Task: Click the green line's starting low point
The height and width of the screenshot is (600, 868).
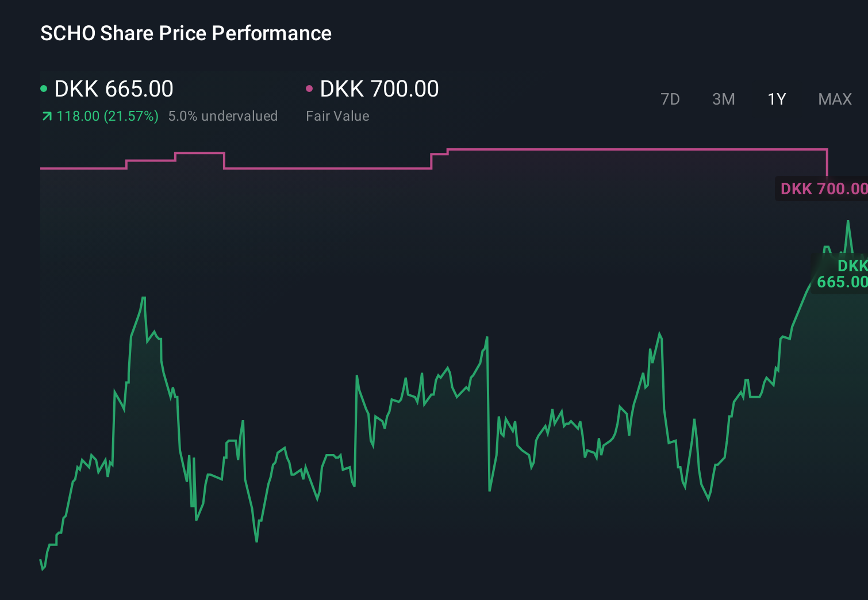Action: pyautogui.click(x=43, y=568)
